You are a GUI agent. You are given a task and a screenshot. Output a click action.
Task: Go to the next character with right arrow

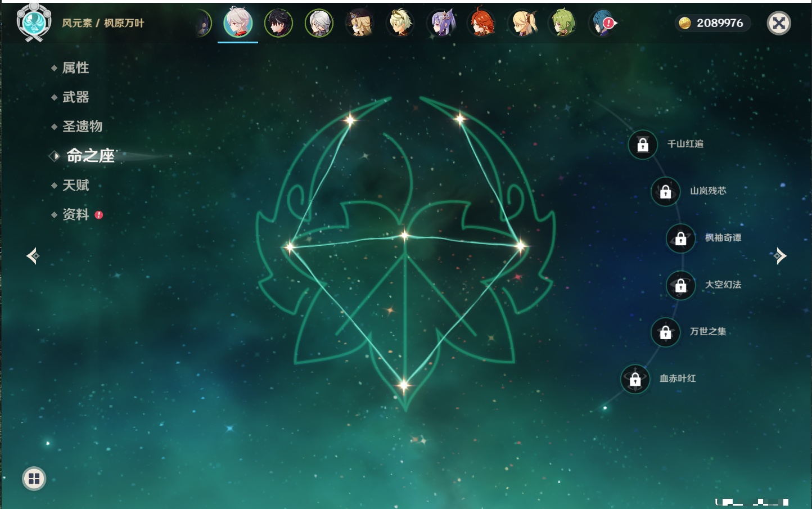[779, 256]
